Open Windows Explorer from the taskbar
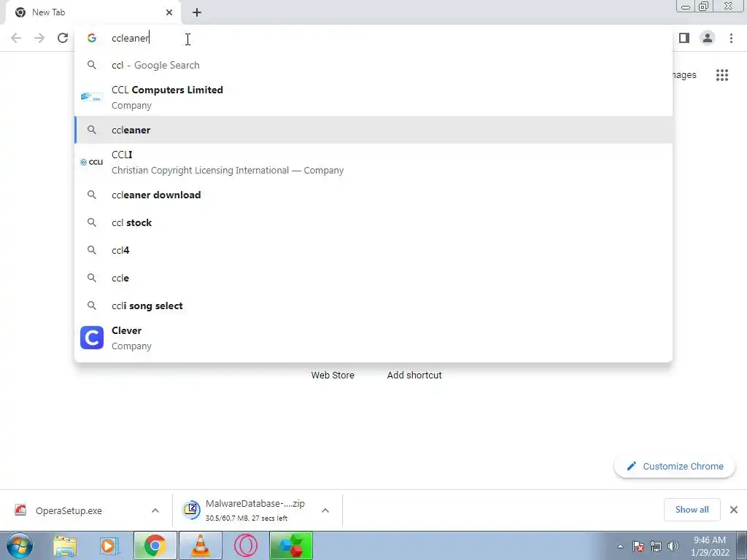Viewport: 747px width, 560px height. (x=65, y=546)
